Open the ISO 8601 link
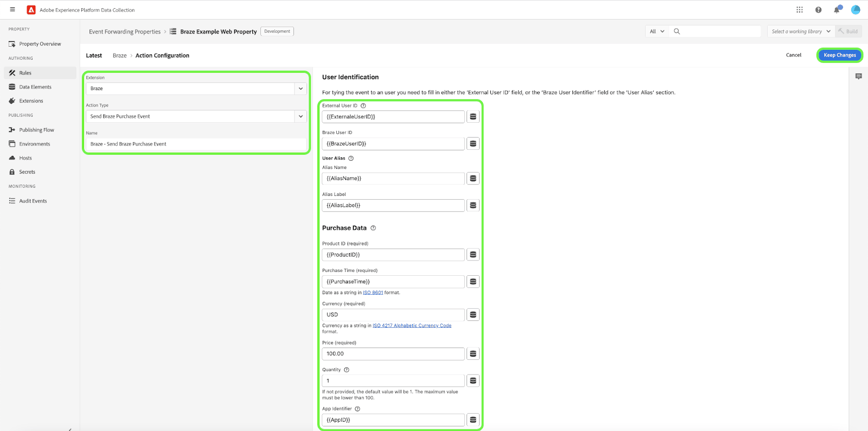Viewport: 868px width, 431px height. 373,293
